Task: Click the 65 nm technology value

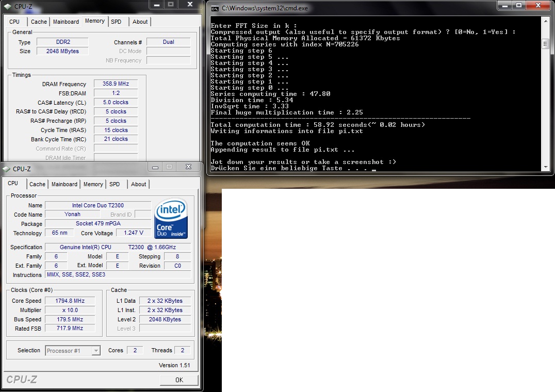Action: tap(59, 233)
